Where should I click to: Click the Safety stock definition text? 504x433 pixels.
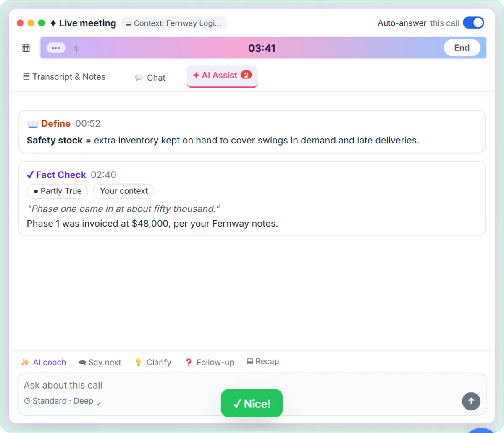(223, 141)
